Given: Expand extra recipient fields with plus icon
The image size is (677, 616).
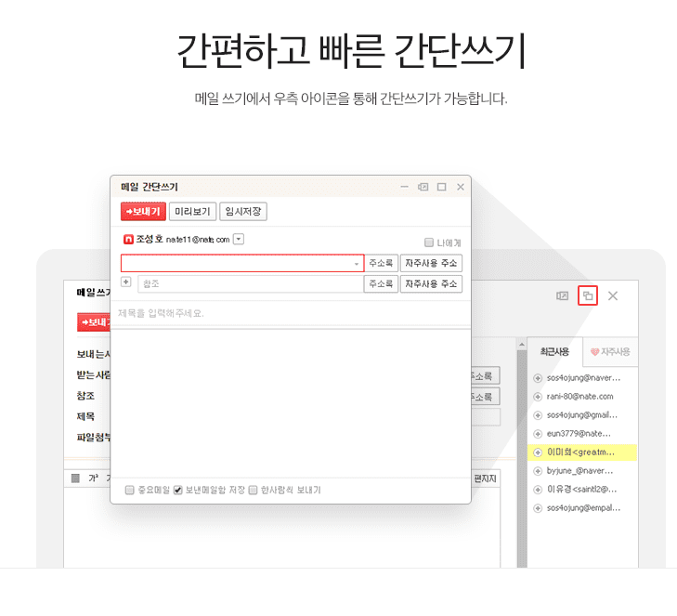Looking at the screenshot, I should tap(125, 282).
